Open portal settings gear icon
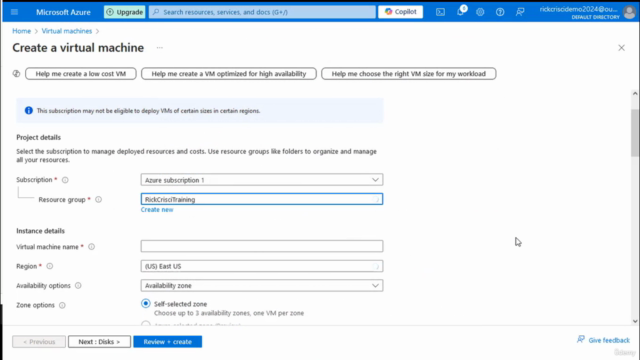The width and height of the screenshot is (640, 360). coord(480,12)
